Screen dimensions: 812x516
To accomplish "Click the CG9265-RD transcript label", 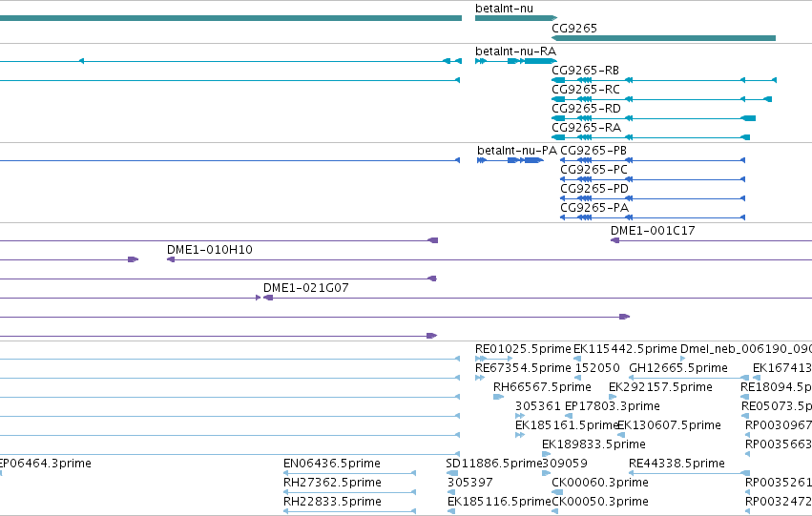I will pos(586,109).
